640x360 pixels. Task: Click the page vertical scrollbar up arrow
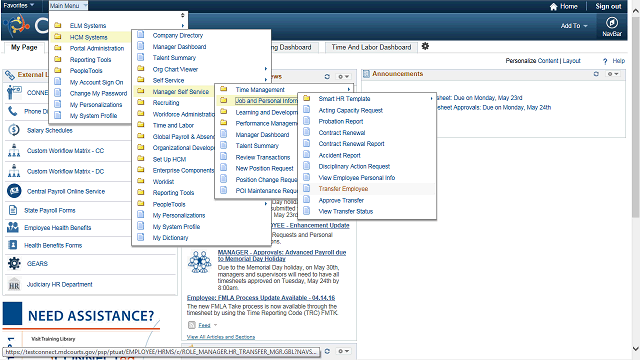(636, 11)
